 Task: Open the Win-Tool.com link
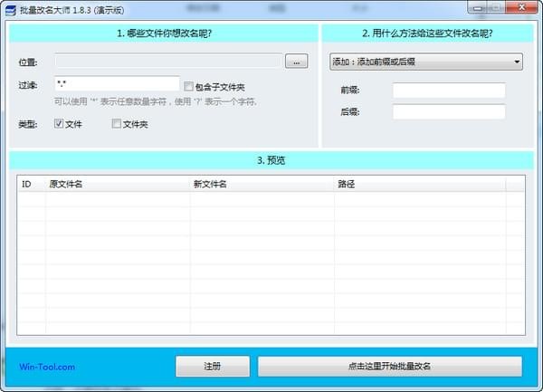click(47, 367)
